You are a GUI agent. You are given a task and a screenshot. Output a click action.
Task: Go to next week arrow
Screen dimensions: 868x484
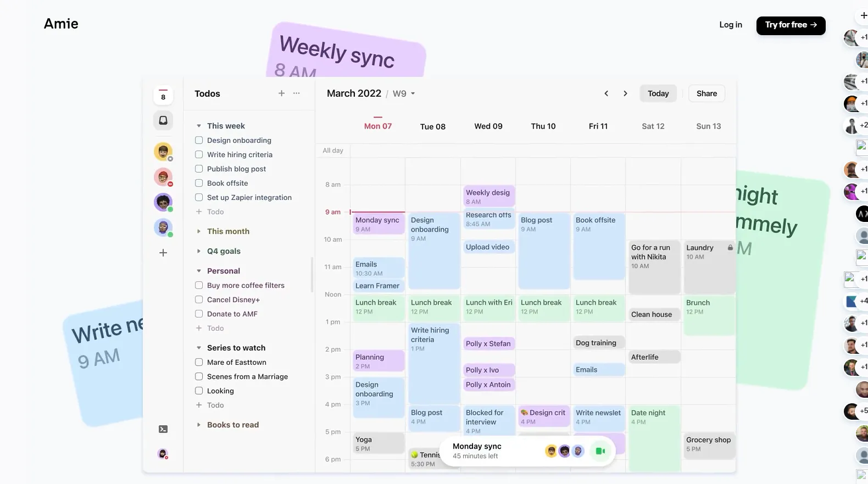point(625,93)
